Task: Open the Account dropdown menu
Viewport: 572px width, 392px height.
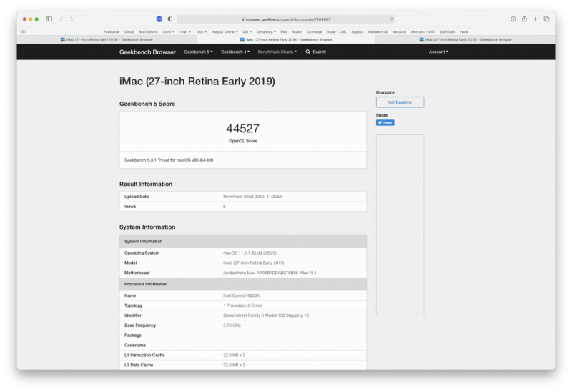Action: [x=438, y=52]
